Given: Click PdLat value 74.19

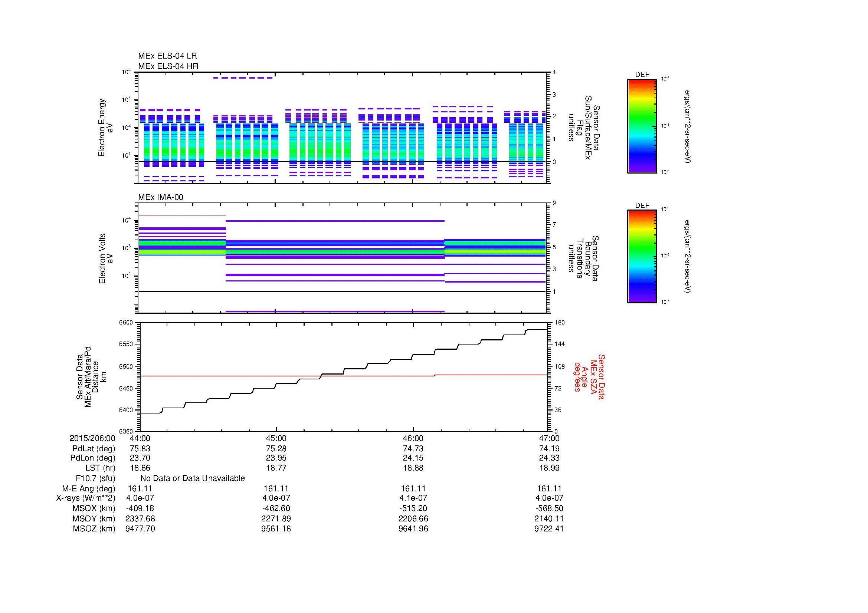Looking at the screenshot, I should pos(549,449).
